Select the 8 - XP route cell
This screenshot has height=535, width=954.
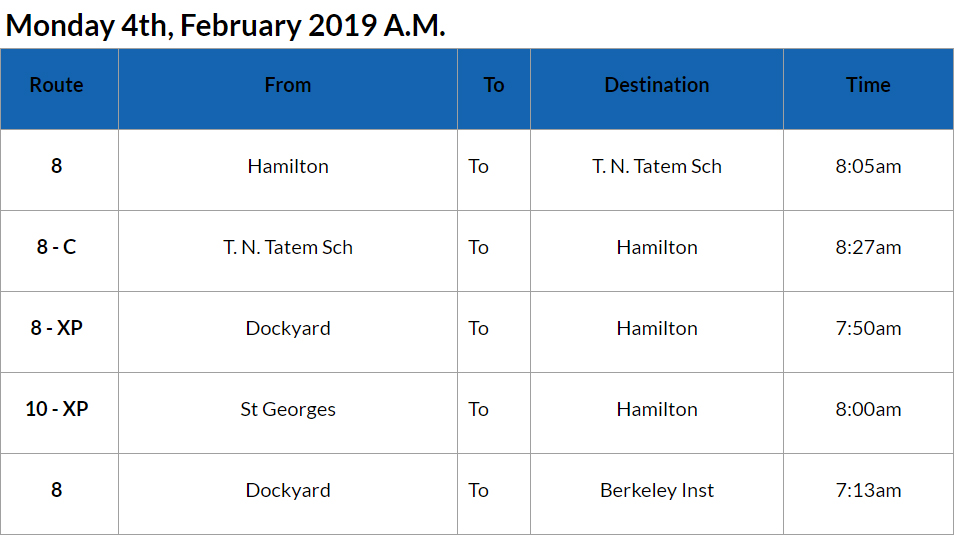pyautogui.click(x=56, y=328)
